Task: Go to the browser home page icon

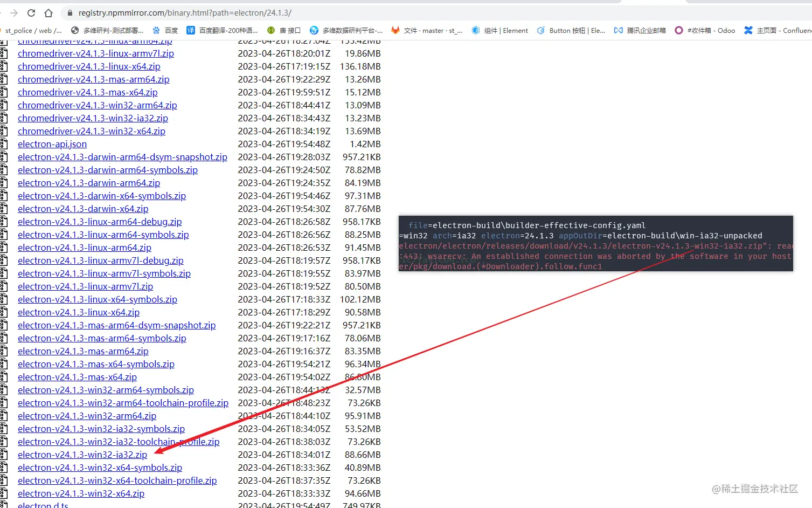Action: pos(48,13)
